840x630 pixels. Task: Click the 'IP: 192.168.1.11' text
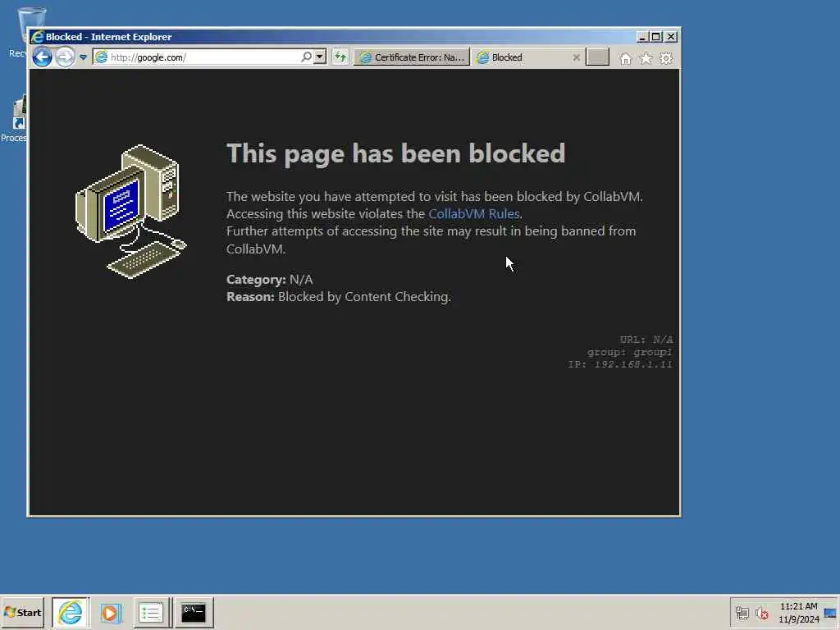point(620,364)
